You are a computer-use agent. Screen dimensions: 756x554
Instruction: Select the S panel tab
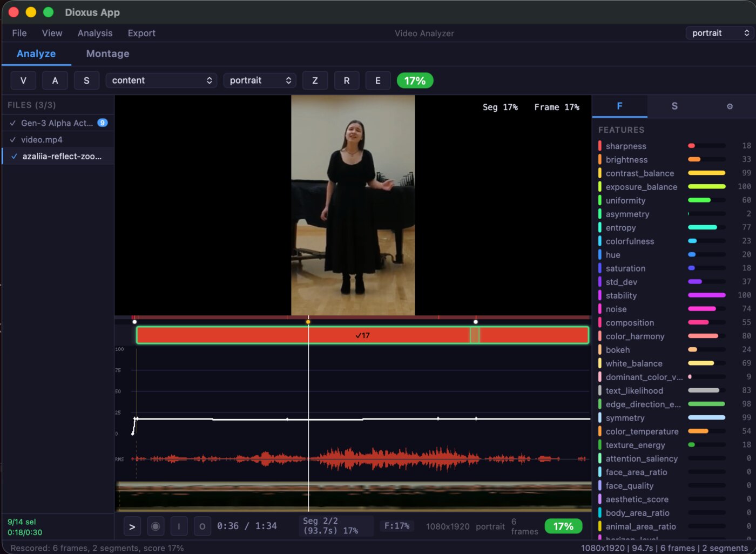[x=674, y=106]
